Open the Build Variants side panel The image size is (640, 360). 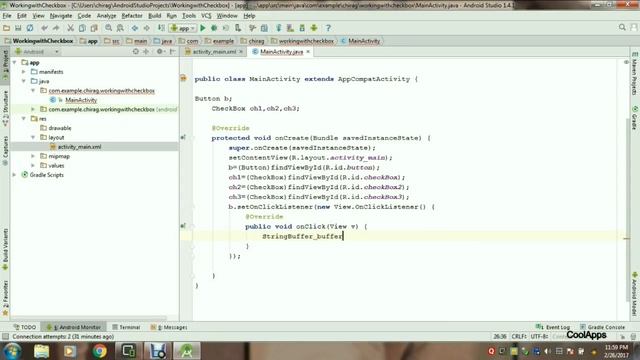pyautogui.click(x=5, y=249)
